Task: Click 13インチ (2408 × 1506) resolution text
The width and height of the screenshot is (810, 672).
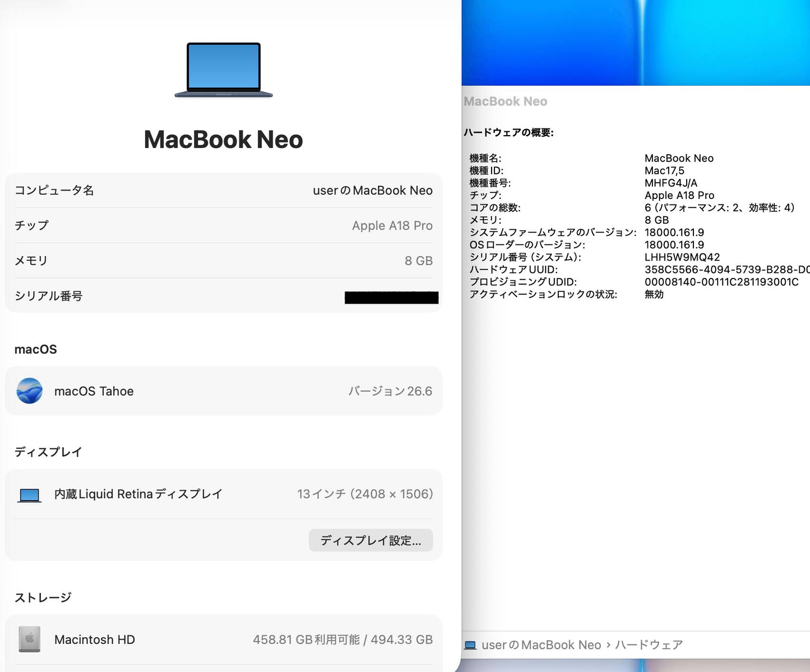Action: [x=365, y=494]
